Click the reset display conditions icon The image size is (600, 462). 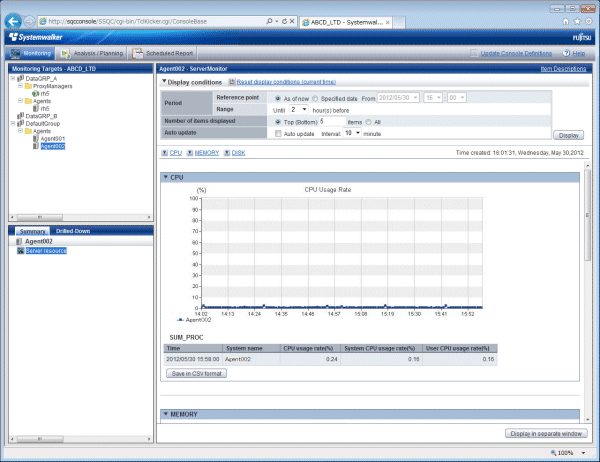pyautogui.click(x=232, y=82)
